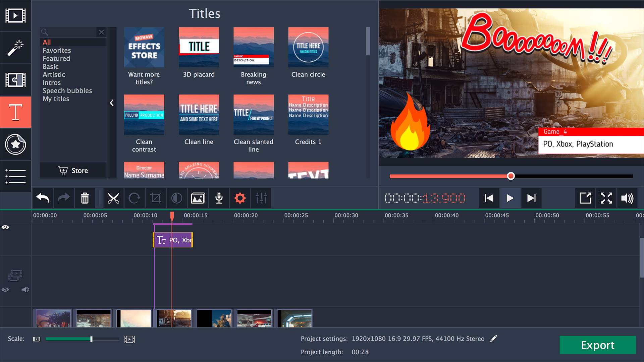Image resolution: width=644 pixels, height=362 pixels.
Task: Select the Crop tool icon
Action: click(x=155, y=197)
